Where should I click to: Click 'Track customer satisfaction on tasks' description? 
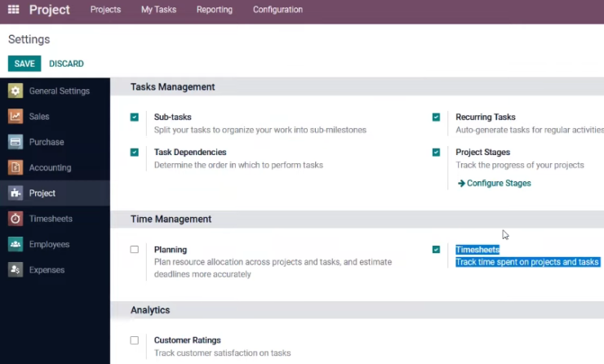[x=222, y=353]
